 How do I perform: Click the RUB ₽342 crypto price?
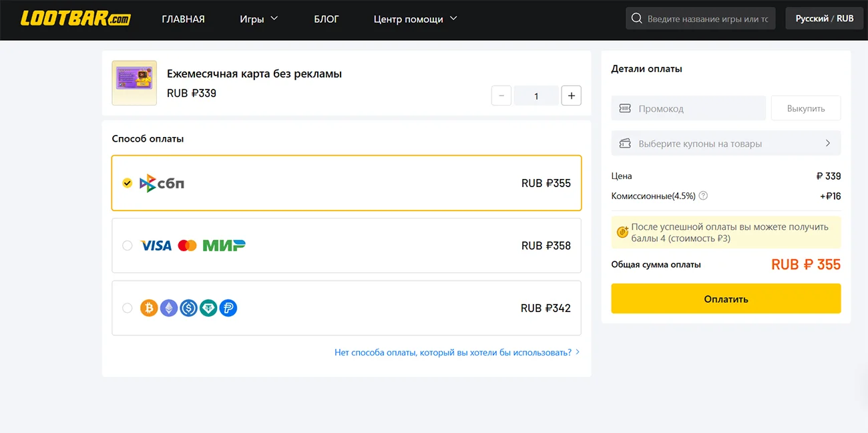[546, 308]
